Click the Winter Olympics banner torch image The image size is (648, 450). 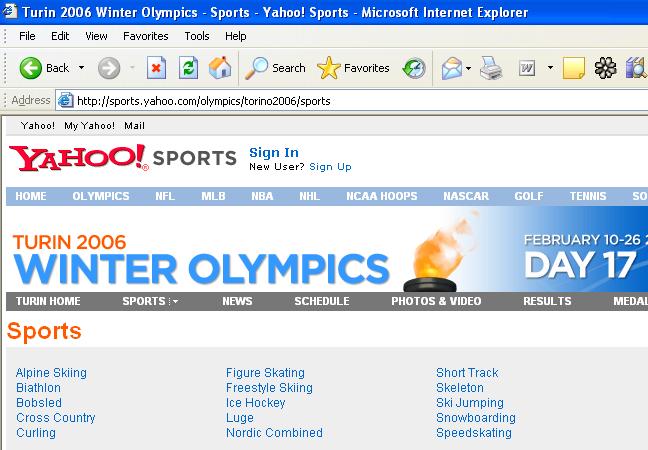pos(440,253)
